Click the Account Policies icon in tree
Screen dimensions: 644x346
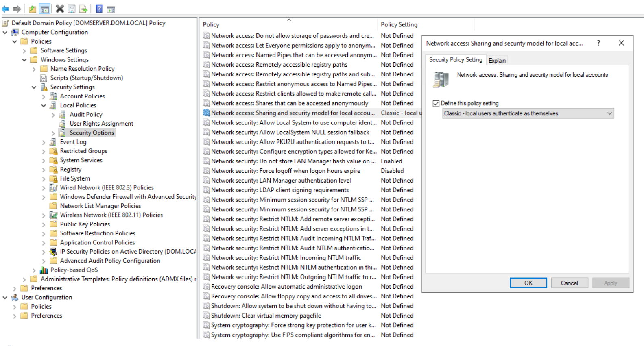tap(53, 96)
